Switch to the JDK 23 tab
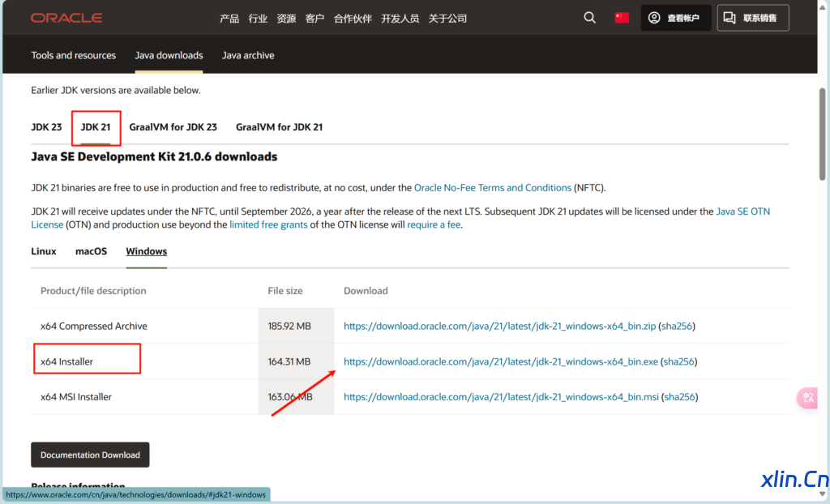Image resolution: width=830 pixels, height=504 pixels. point(46,127)
